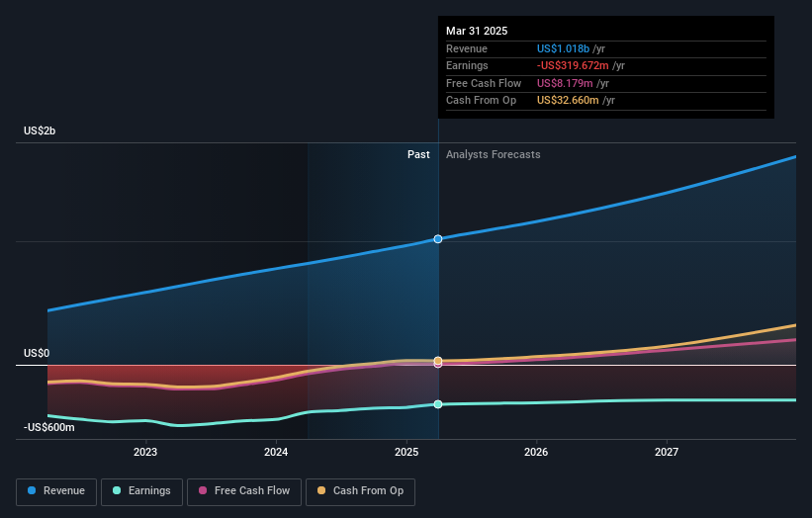Toggle the Revenue legend button
The height and width of the screenshot is (518, 812).
56,491
